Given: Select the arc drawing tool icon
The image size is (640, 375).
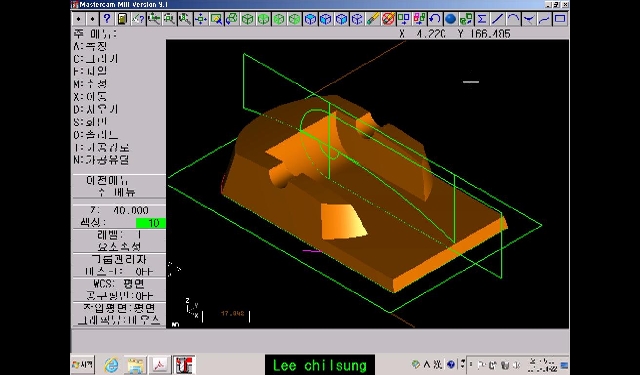Looking at the screenshot, I should pyautogui.click(x=513, y=19).
